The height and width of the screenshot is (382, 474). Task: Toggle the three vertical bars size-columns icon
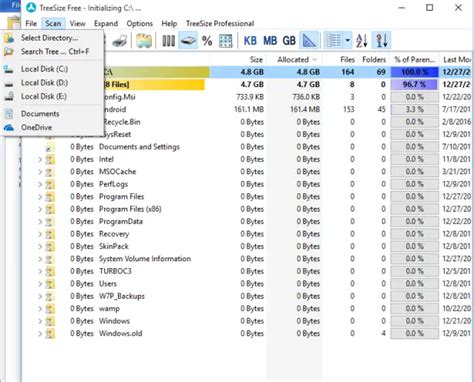[x=168, y=41]
